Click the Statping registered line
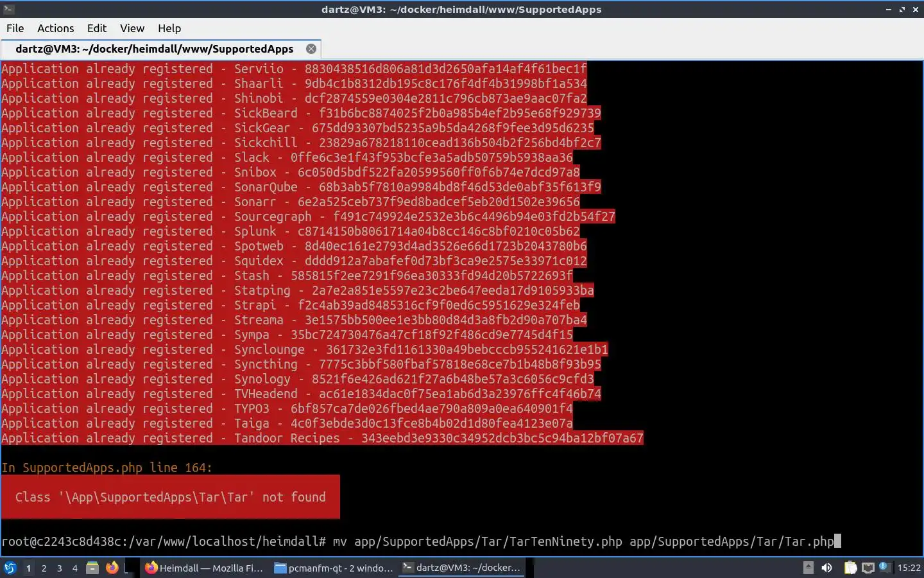This screenshot has height=578, width=924. (x=298, y=290)
